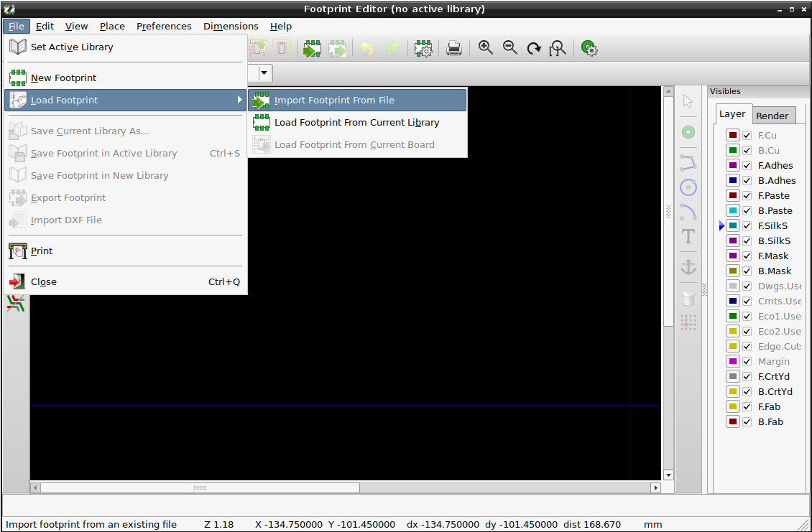
Task: Click the printer toolbar icon
Action: [x=454, y=49]
